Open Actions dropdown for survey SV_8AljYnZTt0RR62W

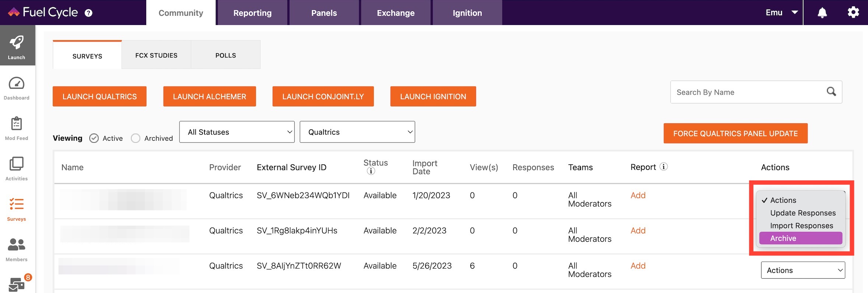[803, 270]
